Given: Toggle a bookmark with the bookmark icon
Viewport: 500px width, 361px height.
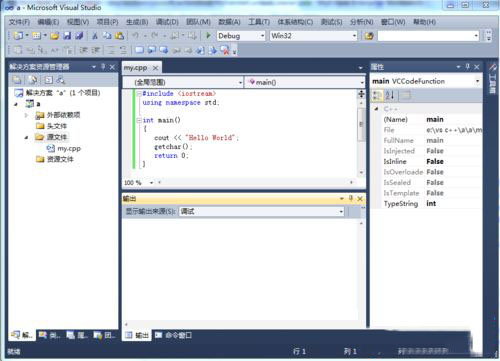Looking at the screenshot, I should coord(139,50).
